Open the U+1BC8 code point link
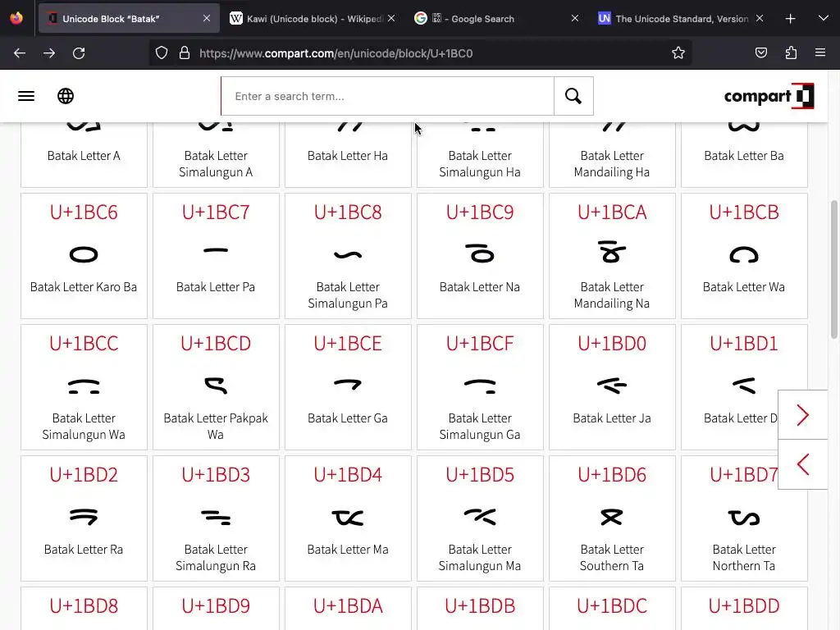 point(348,212)
